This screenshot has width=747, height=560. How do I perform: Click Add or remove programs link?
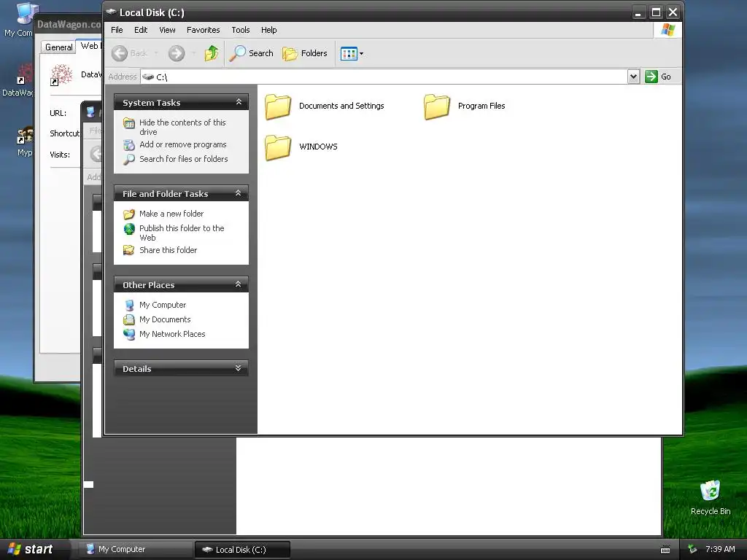pos(183,144)
